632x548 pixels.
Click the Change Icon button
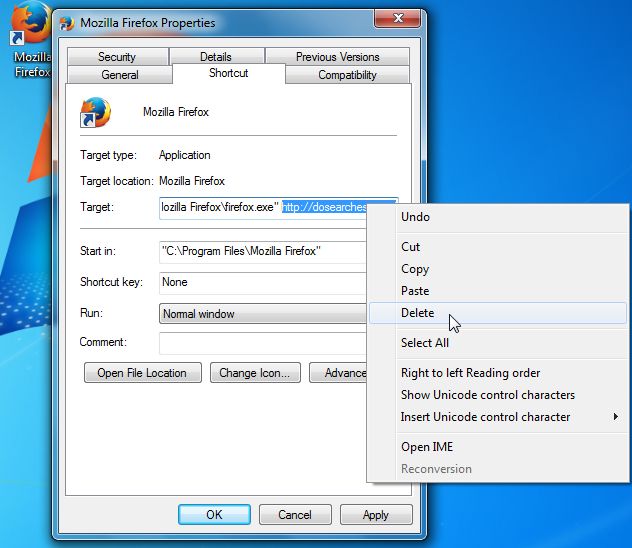tap(255, 373)
